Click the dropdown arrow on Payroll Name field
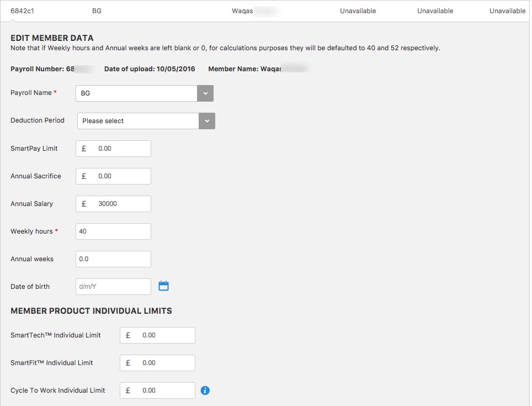 [x=205, y=93]
